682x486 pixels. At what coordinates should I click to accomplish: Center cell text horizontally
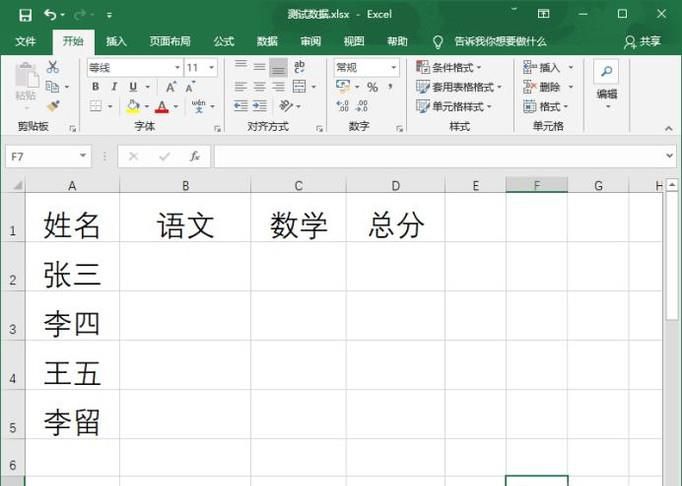[x=259, y=87]
